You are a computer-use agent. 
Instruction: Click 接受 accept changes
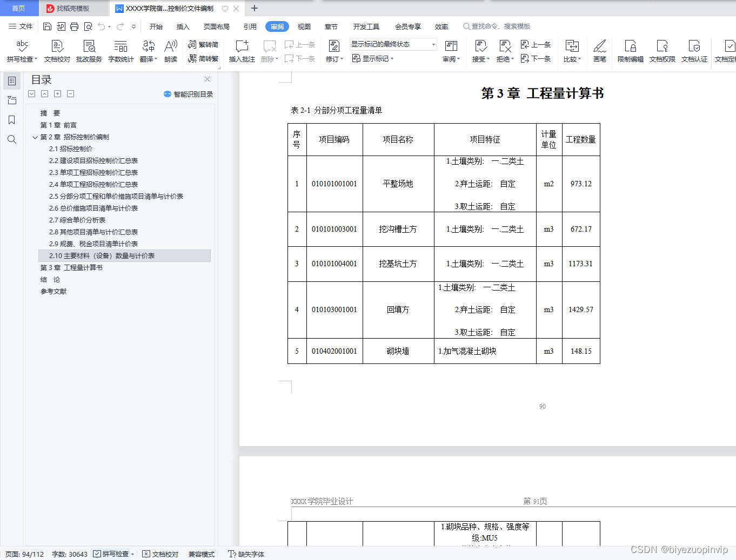[x=480, y=51]
